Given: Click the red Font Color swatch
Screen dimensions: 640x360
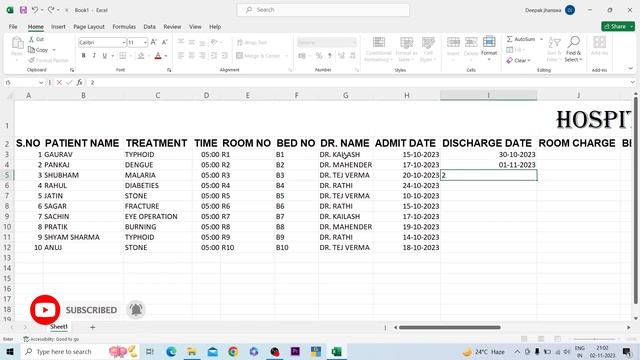Looking at the screenshot, I should 158,56.
